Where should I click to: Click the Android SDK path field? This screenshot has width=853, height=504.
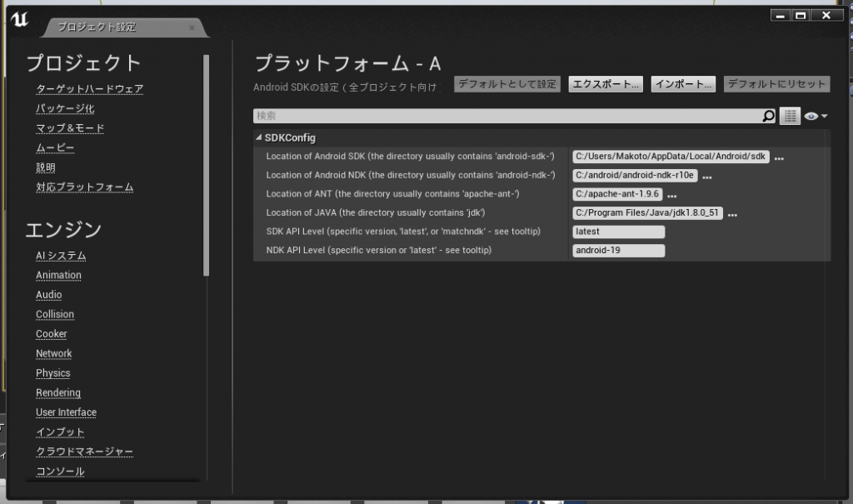(x=671, y=157)
